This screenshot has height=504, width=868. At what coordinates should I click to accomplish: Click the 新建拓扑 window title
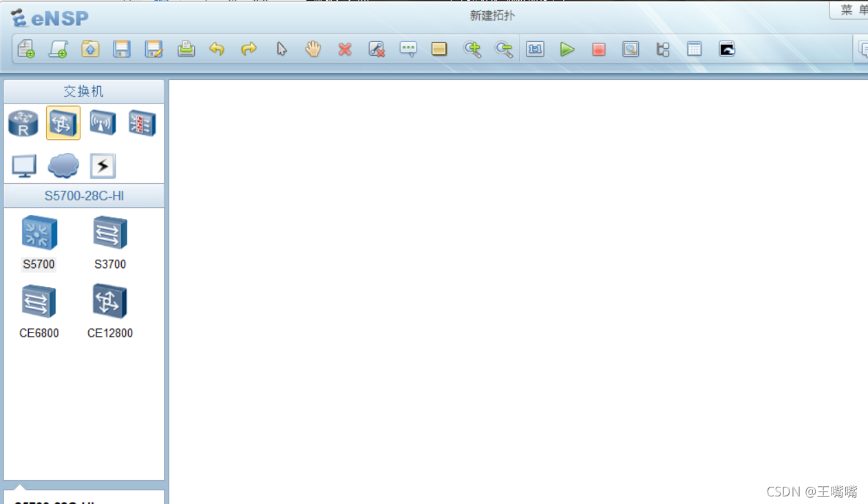(x=492, y=15)
